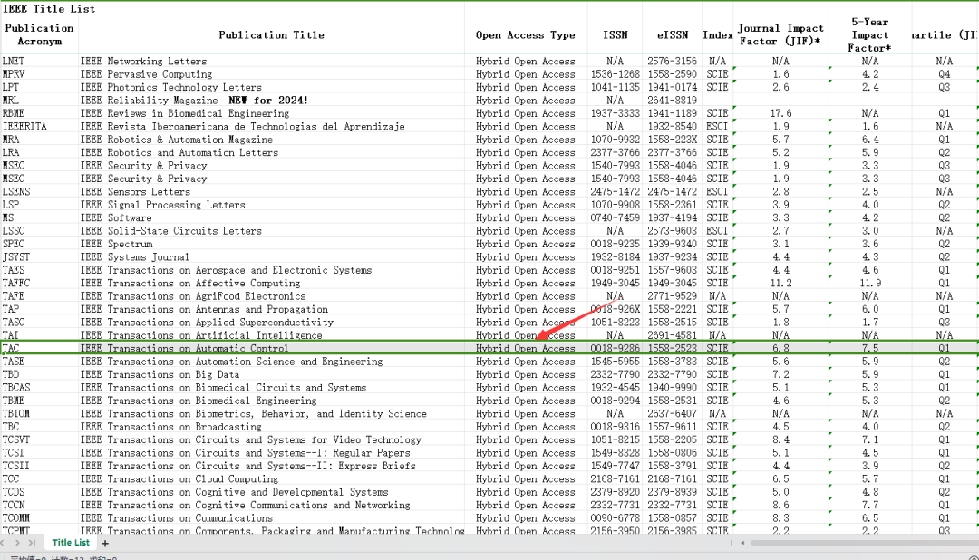Select the ISSN cell 1051-8223

pos(615,323)
